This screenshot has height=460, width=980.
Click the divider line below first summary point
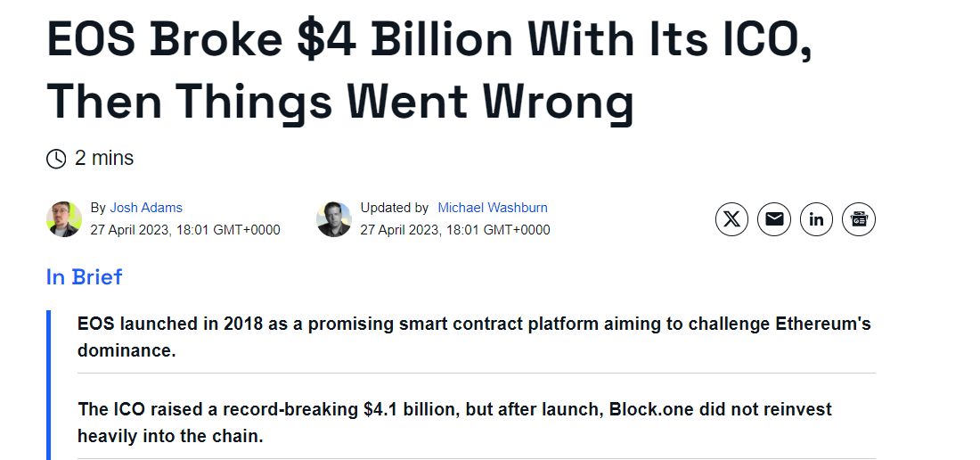[477, 374]
